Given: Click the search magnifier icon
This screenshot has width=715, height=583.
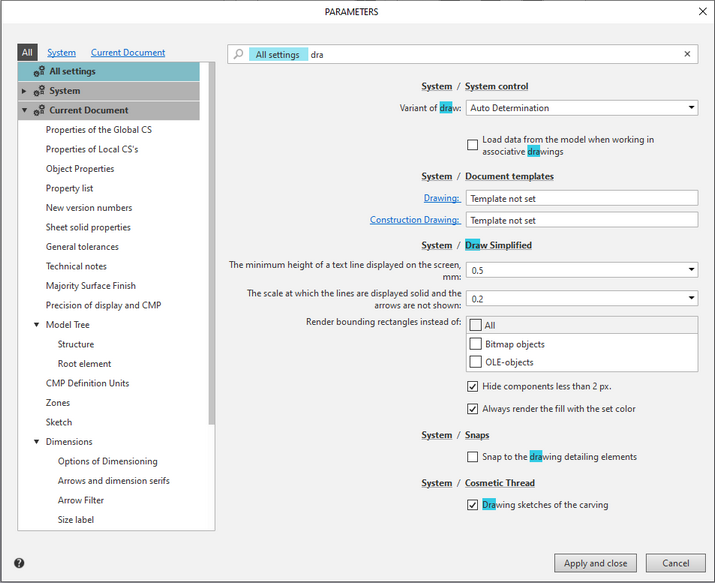Looking at the screenshot, I should pyautogui.click(x=238, y=54).
